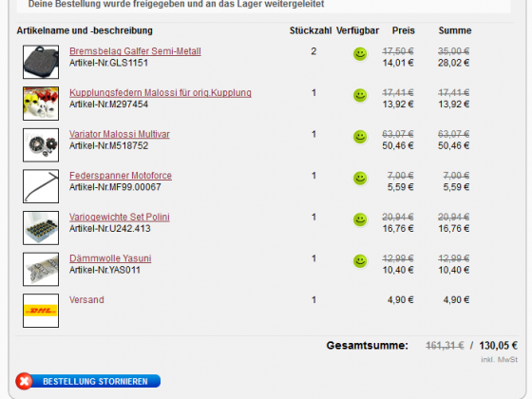Viewport: 532px width, 399px height.
Task: Open the Federspanner Motoforce product link
Action: [121, 176]
